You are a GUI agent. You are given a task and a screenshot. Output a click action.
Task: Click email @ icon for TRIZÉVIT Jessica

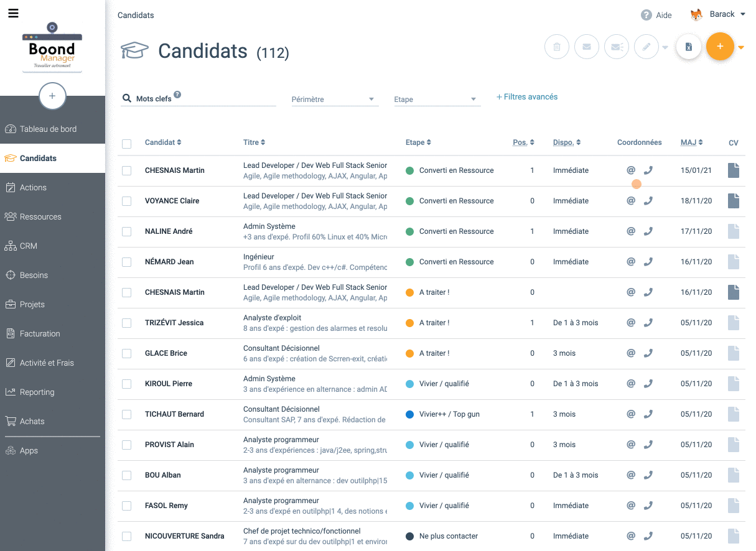pyautogui.click(x=630, y=323)
